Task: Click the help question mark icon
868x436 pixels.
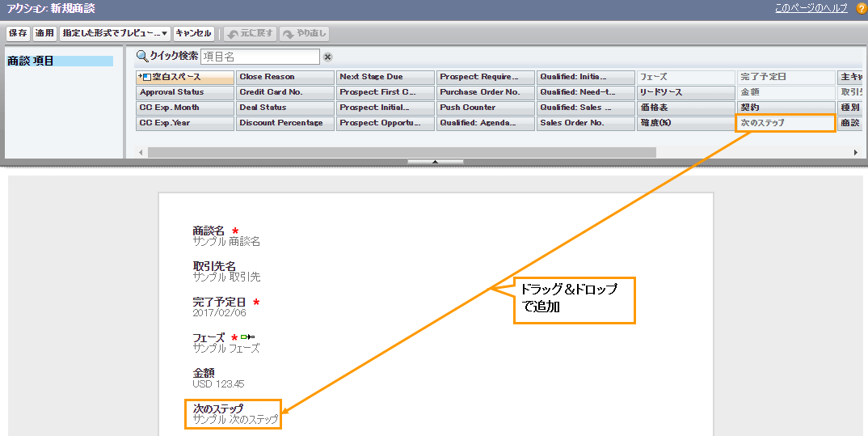Action: [862, 8]
